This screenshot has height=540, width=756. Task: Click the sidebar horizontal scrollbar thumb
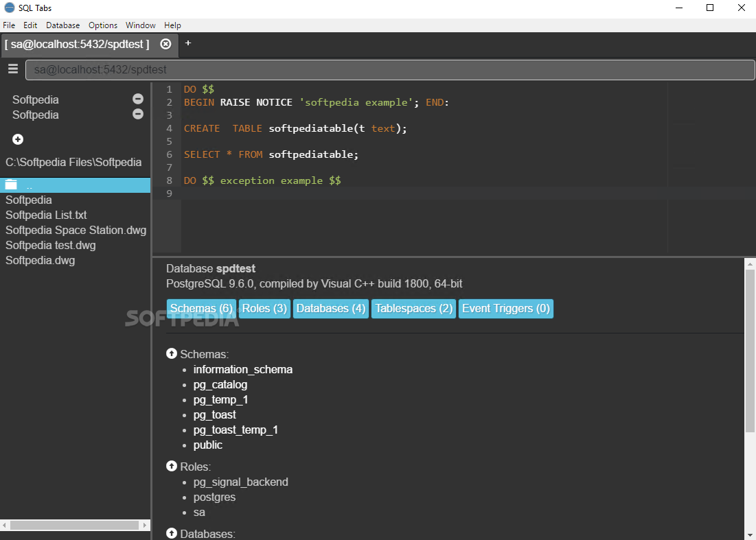(x=74, y=525)
